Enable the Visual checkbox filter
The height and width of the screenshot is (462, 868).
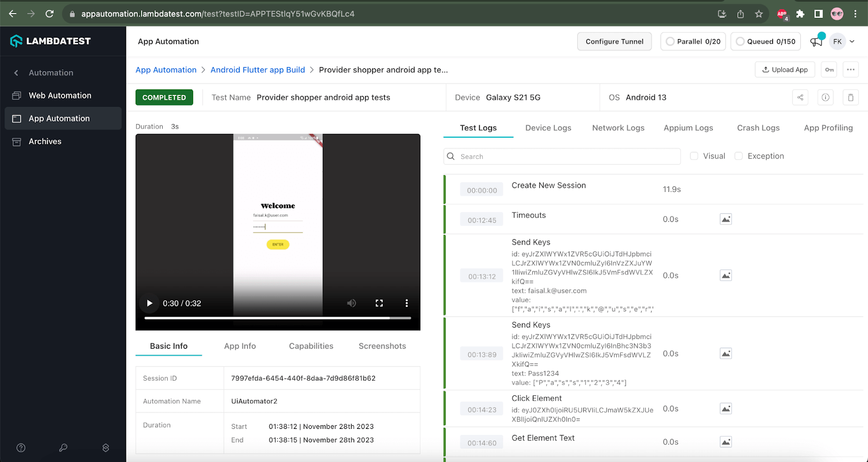pos(694,156)
